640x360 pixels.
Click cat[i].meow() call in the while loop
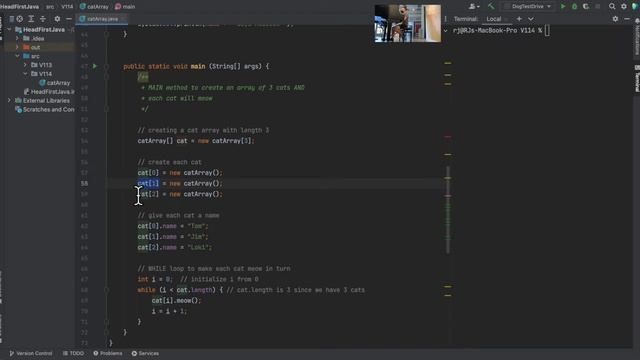pyautogui.click(x=176, y=300)
